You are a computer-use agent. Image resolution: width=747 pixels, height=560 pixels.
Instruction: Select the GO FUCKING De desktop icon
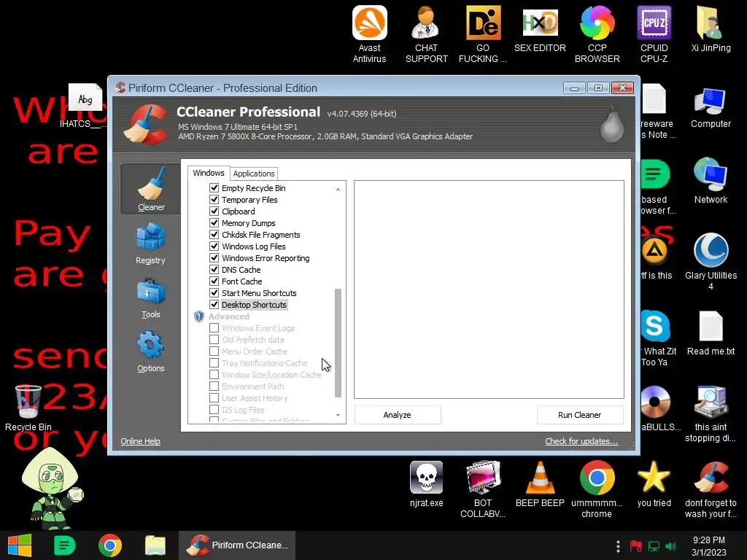coord(483,34)
